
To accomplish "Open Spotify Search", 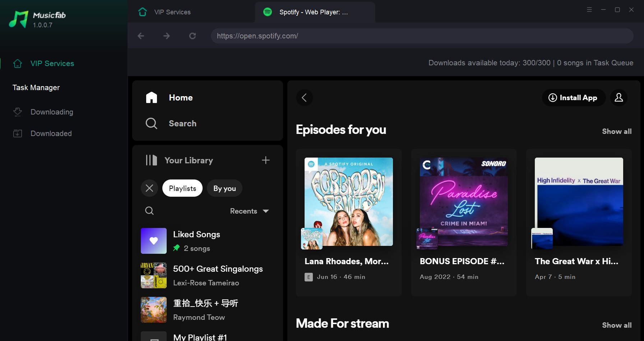I will (x=182, y=123).
